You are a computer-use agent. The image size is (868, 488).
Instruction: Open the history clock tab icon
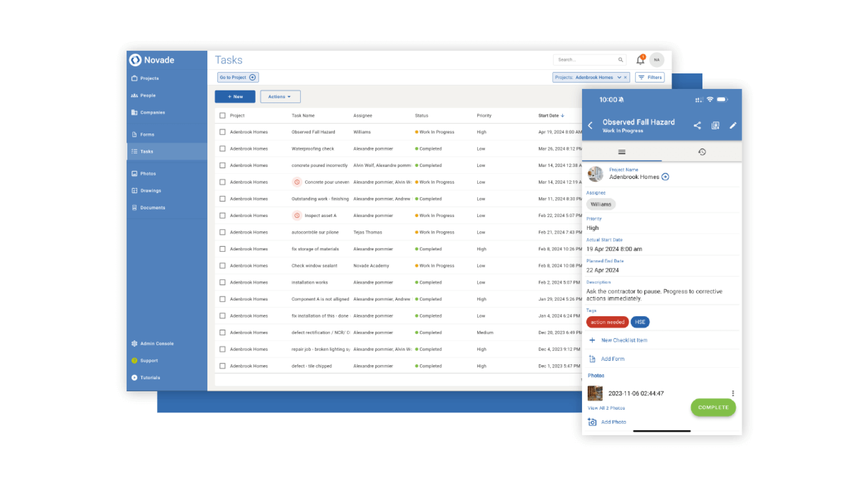702,152
